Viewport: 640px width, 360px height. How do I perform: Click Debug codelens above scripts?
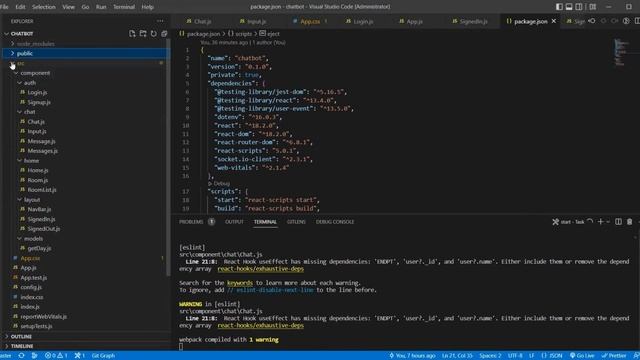coord(219,184)
